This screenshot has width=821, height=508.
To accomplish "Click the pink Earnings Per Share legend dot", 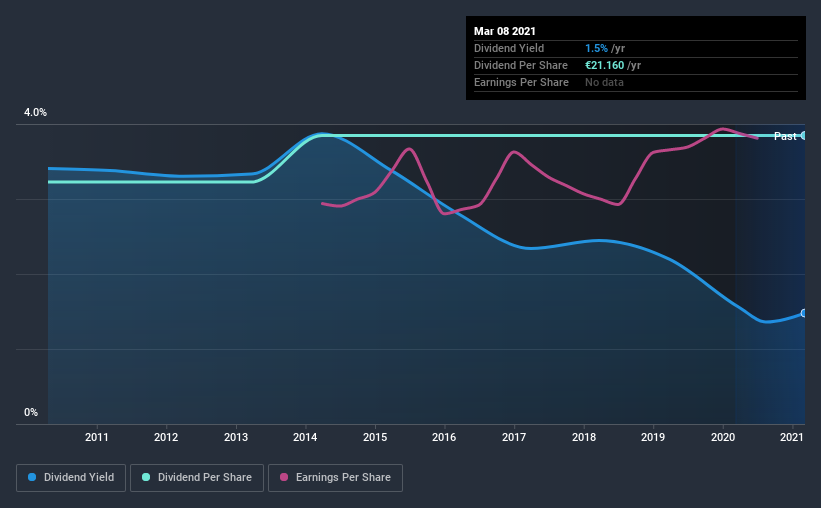I will 284,477.
